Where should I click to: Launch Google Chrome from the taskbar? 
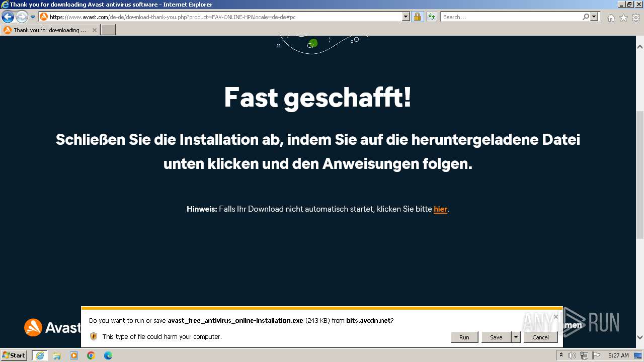click(x=91, y=355)
